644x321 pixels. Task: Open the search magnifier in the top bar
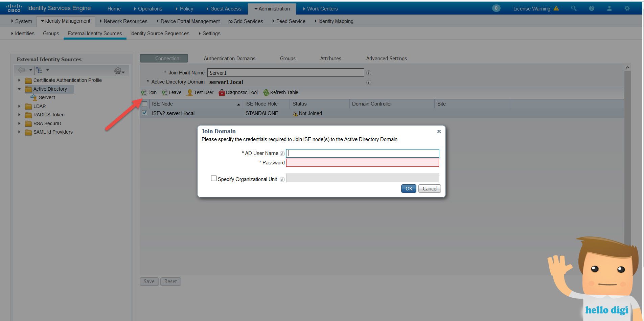tap(574, 8)
